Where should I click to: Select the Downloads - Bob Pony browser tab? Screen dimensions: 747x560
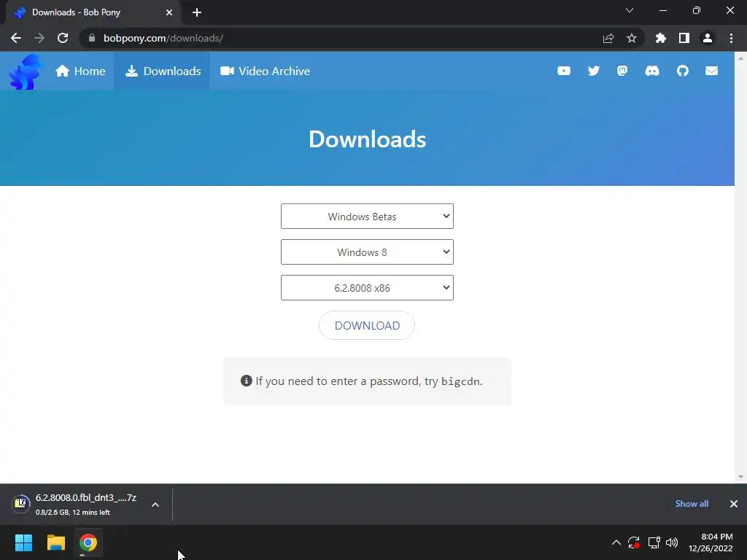click(93, 12)
